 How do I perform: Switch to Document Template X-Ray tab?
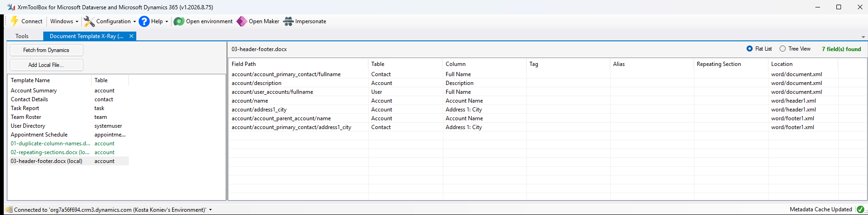pyautogui.click(x=86, y=36)
